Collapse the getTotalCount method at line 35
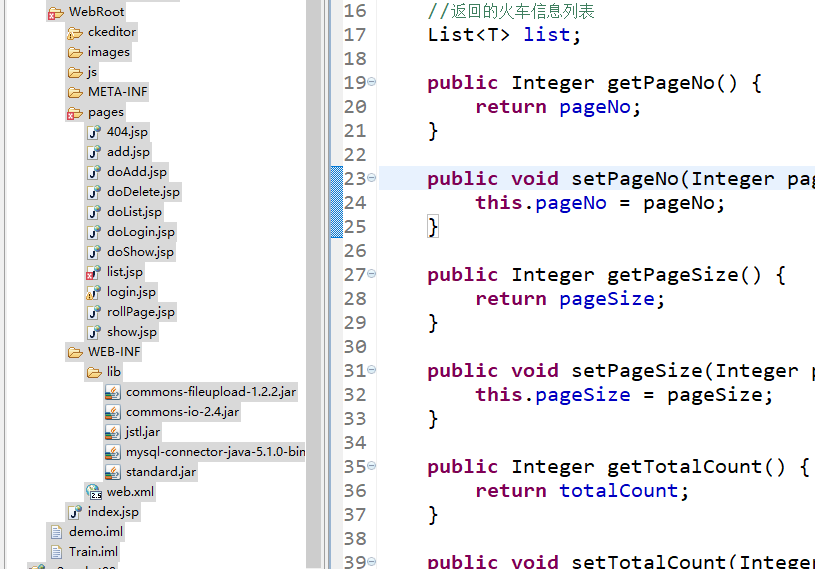 pyautogui.click(x=372, y=466)
